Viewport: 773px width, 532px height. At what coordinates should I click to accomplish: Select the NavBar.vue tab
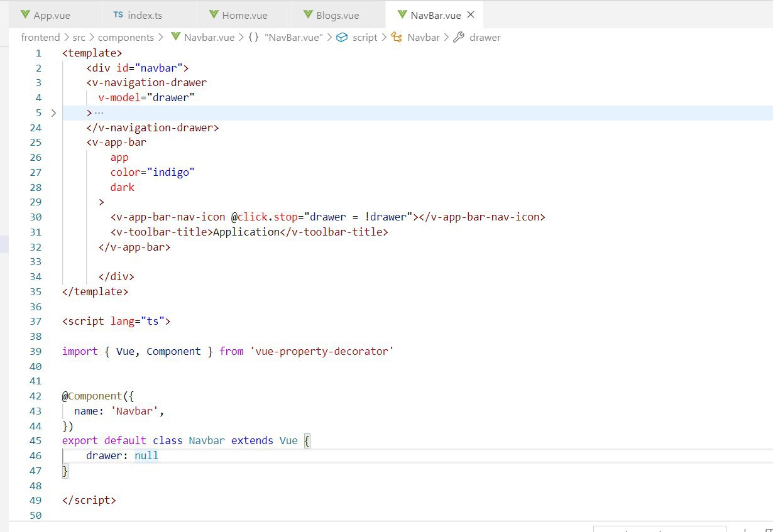tap(434, 15)
